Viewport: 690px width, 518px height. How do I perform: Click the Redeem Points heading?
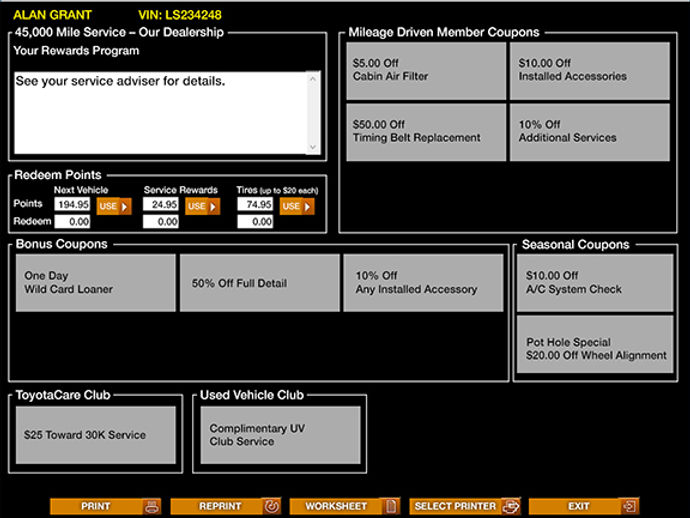pos(58,175)
